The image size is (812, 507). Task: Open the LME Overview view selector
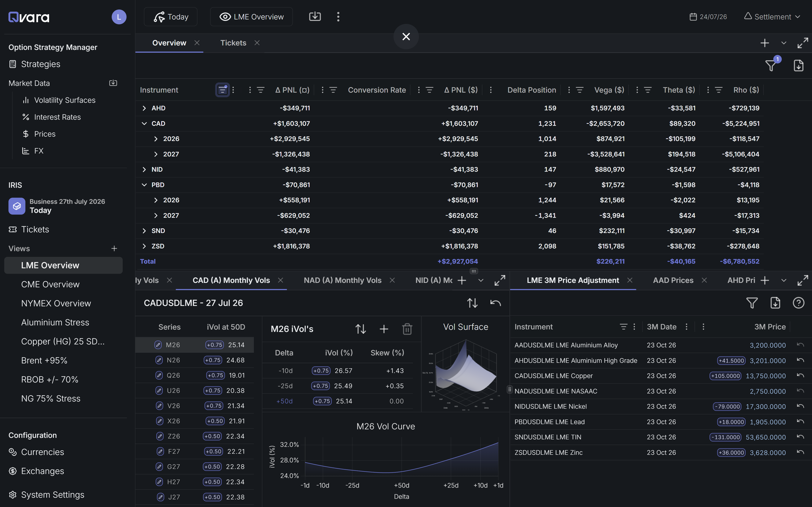251,17
